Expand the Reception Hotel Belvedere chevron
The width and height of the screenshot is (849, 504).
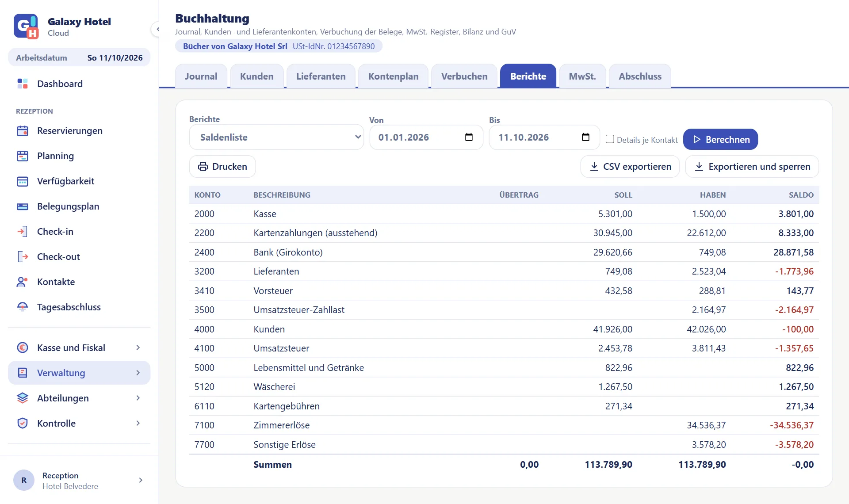(x=141, y=480)
